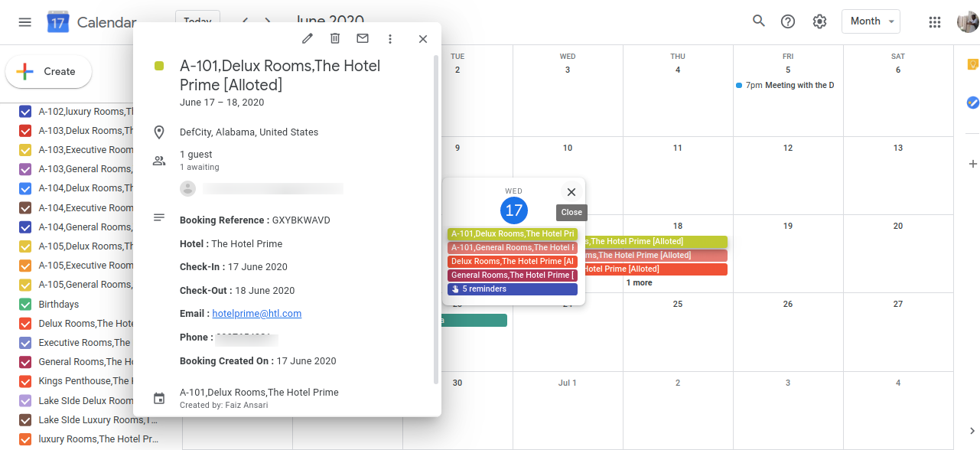Viewport: 980px width, 450px height.
Task: Open A-101,General Rooms event in day popup
Action: click(513, 248)
